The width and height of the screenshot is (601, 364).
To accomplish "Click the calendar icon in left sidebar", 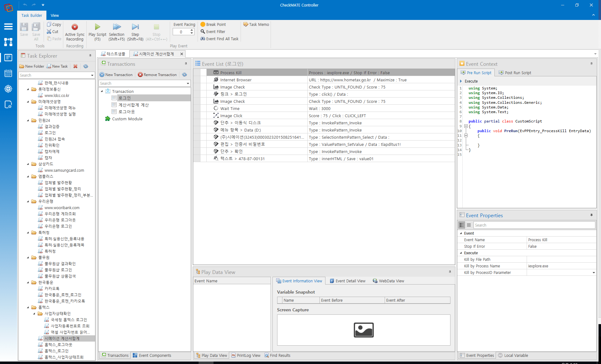I will pos(8,74).
